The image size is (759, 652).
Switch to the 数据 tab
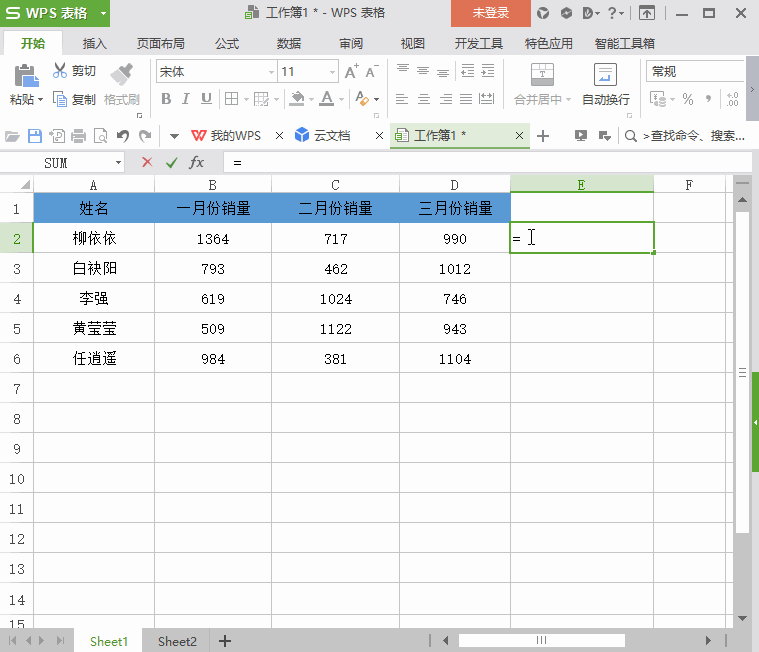[x=289, y=44]
